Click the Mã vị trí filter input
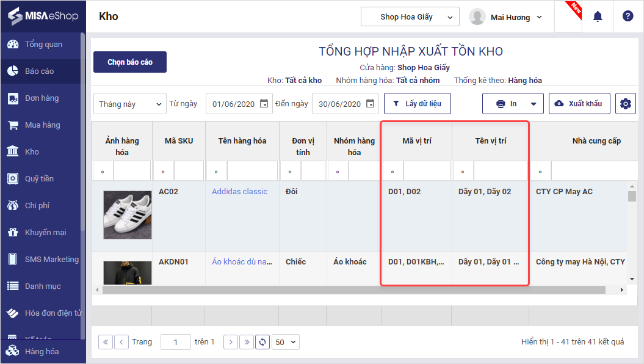 click(x=427, y=171)
